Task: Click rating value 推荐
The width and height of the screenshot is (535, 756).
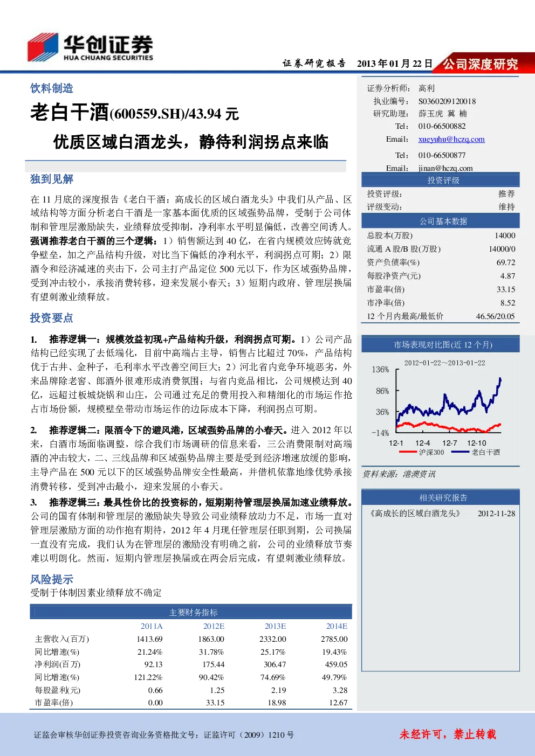Action: pos(506,194)
